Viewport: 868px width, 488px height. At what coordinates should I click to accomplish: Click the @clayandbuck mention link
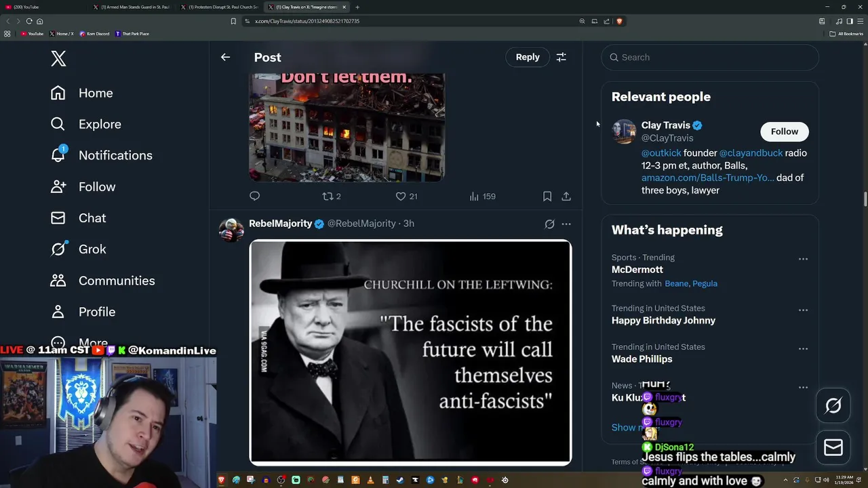tap(751, 153)
